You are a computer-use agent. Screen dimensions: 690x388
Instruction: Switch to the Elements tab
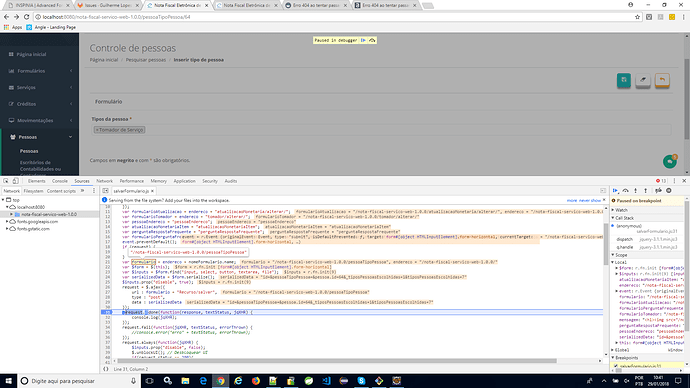37,181
